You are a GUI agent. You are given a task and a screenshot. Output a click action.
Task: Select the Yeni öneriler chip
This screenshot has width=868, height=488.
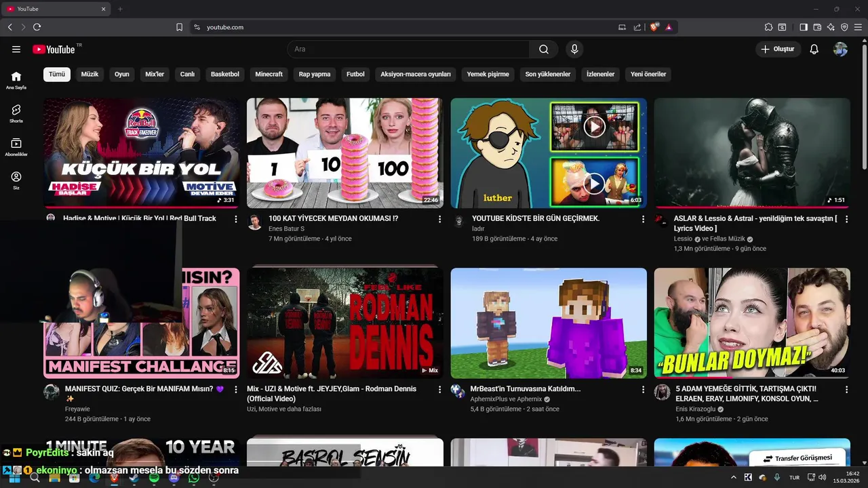coord(648,74)
